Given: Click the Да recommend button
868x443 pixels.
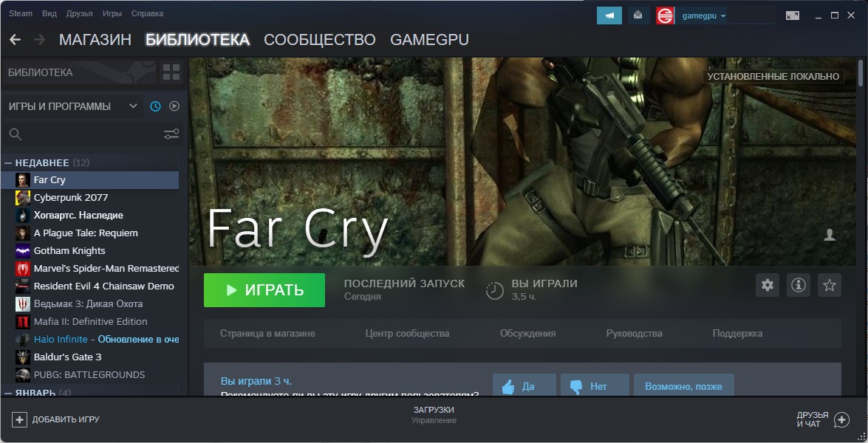Looking at the screenshot, I should click(524, 385).
